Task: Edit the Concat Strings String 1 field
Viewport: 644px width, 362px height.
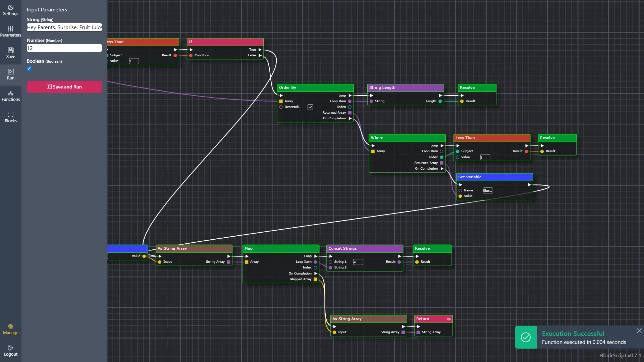Action: 358,262
